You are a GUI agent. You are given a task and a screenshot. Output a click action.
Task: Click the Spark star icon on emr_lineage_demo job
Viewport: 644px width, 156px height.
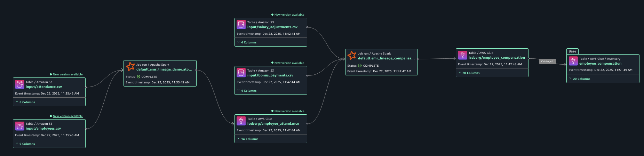[x=130, y=67]
